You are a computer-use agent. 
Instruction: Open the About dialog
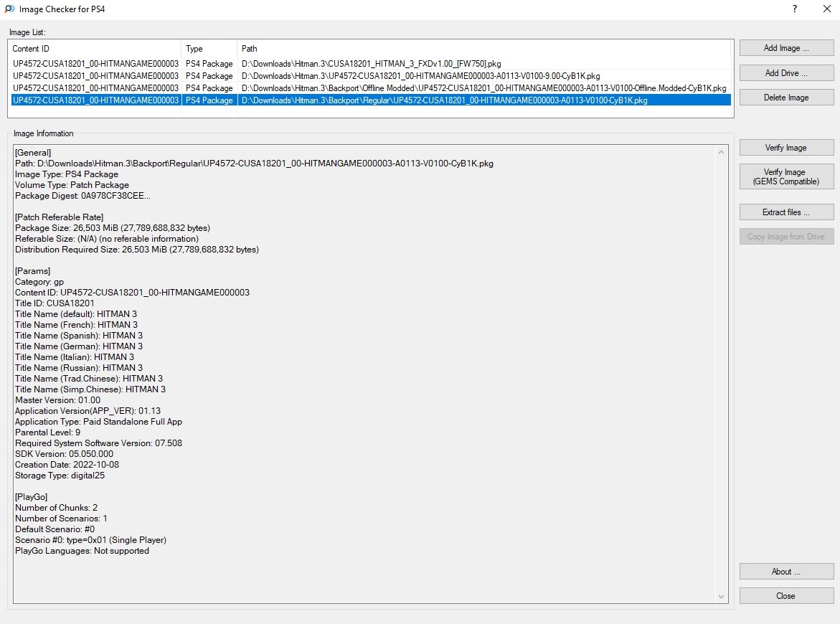[x=786, y=572]
